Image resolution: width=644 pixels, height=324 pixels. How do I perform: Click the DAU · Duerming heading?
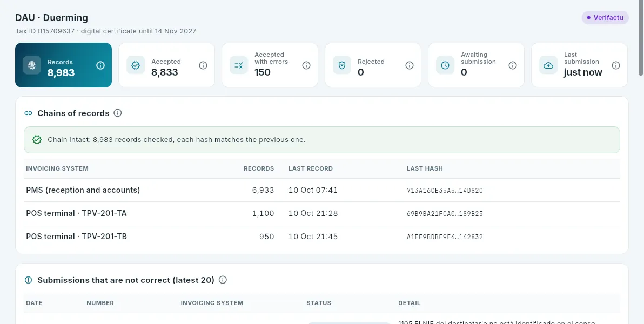pyautogui.click(x=52, y=18)
